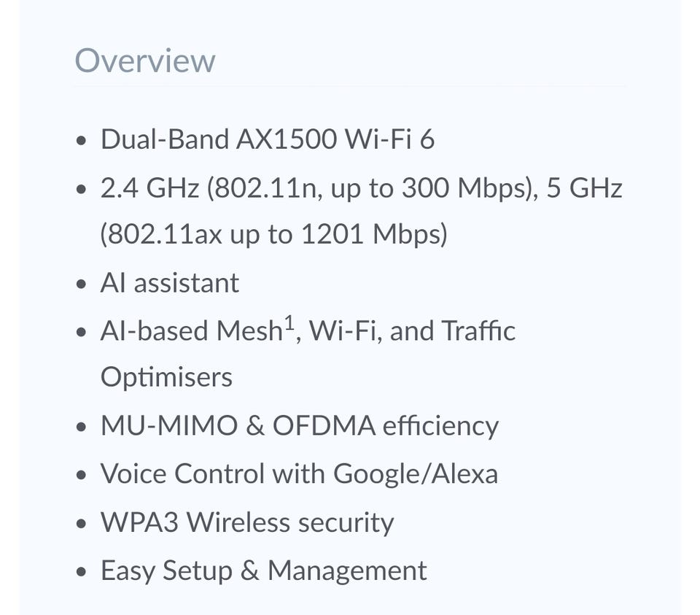Viewport: 700px width, 615px height.
Task: Click the bullet before 2.4 GHz
Action: point(81,189)
